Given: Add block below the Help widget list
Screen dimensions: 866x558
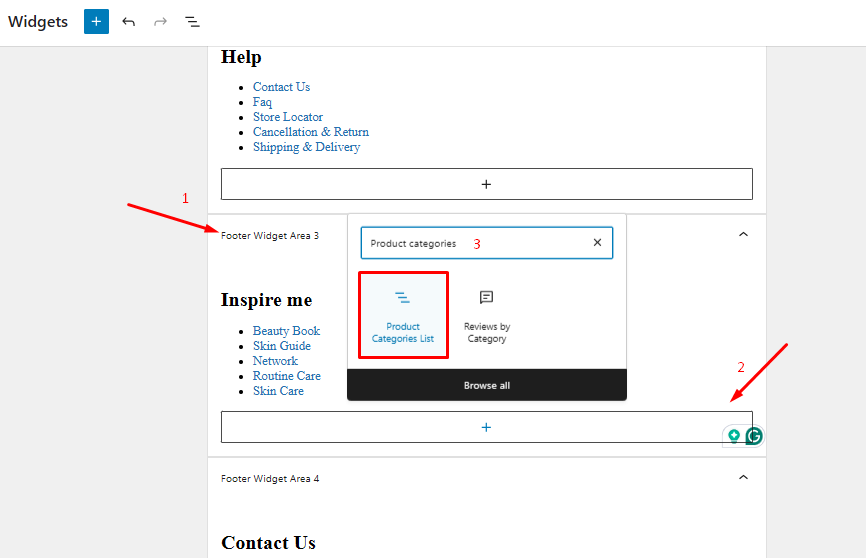Looking at the screenshot, I should tap(487, 184).
